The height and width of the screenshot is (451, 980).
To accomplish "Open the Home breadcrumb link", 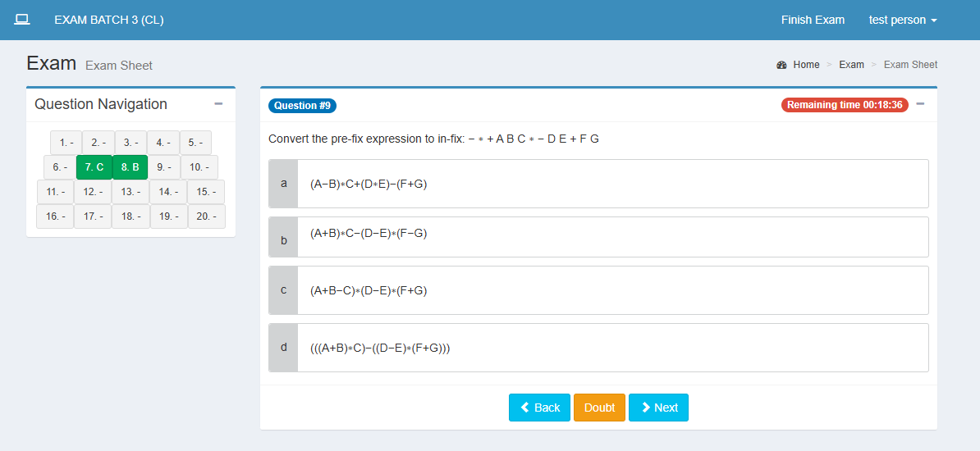I will (806, 65).
